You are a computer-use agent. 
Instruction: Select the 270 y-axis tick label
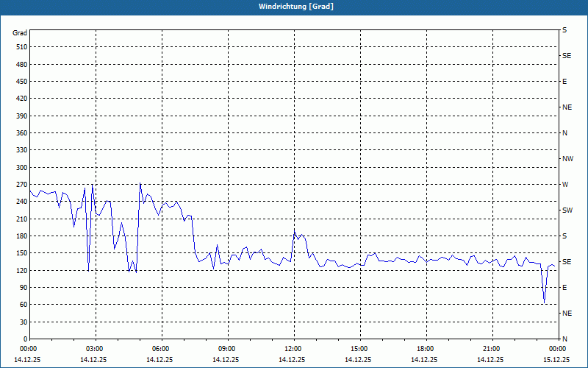point(20,185)
